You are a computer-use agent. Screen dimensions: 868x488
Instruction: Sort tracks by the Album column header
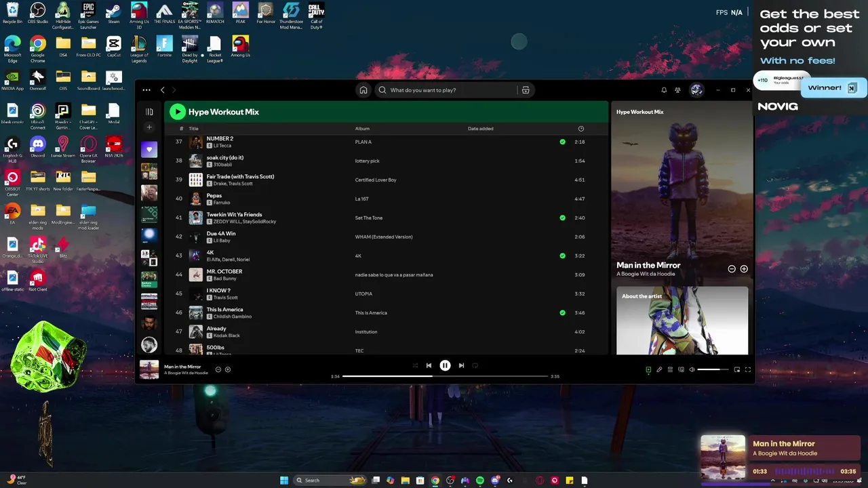[362, 129]
